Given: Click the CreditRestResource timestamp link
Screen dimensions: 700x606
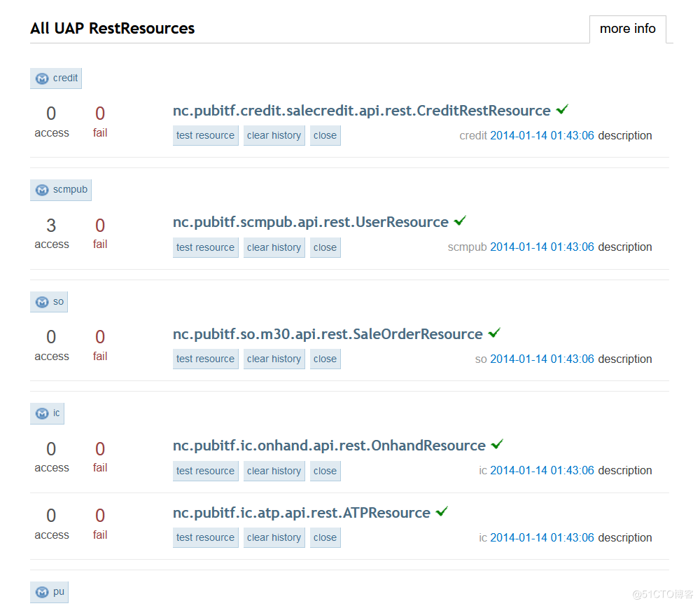Looking at the screenshot, I should pos(542,136).
